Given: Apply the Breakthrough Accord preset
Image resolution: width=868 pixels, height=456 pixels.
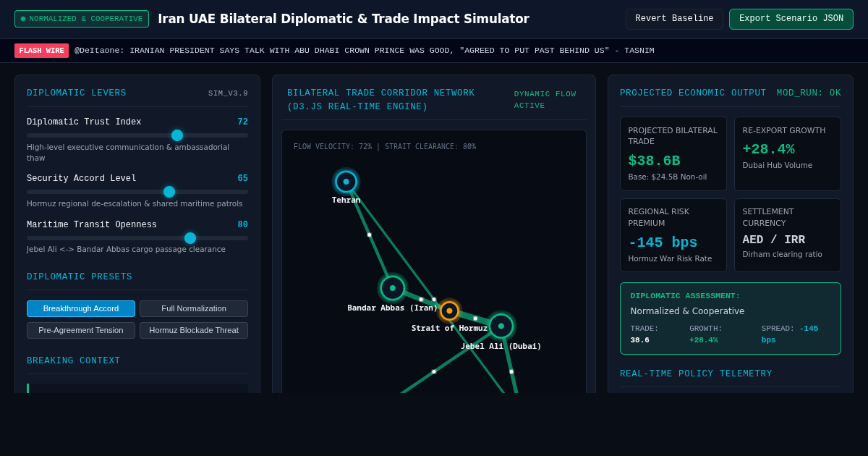Looking at the screenshot, I should (81, 308).
